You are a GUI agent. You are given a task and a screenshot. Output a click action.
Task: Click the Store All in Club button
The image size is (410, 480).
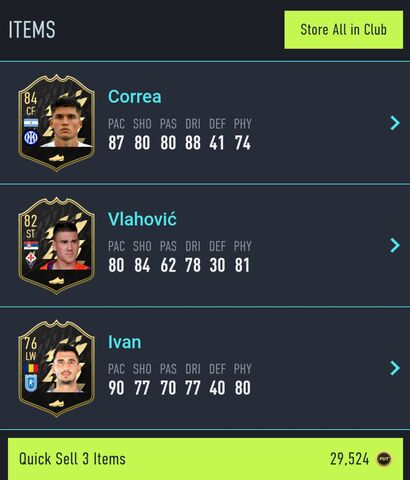coord(344,30)
